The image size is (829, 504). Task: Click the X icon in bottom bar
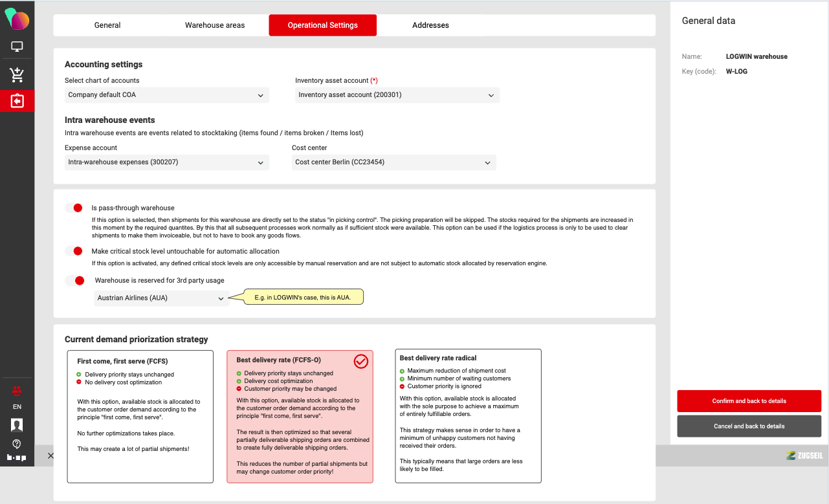click(50, 456)
